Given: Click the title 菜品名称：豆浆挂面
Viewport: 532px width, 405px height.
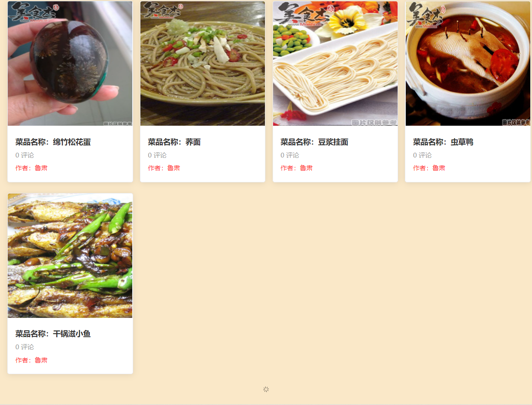Looking at the screenshot, I should tap(314, 142).
